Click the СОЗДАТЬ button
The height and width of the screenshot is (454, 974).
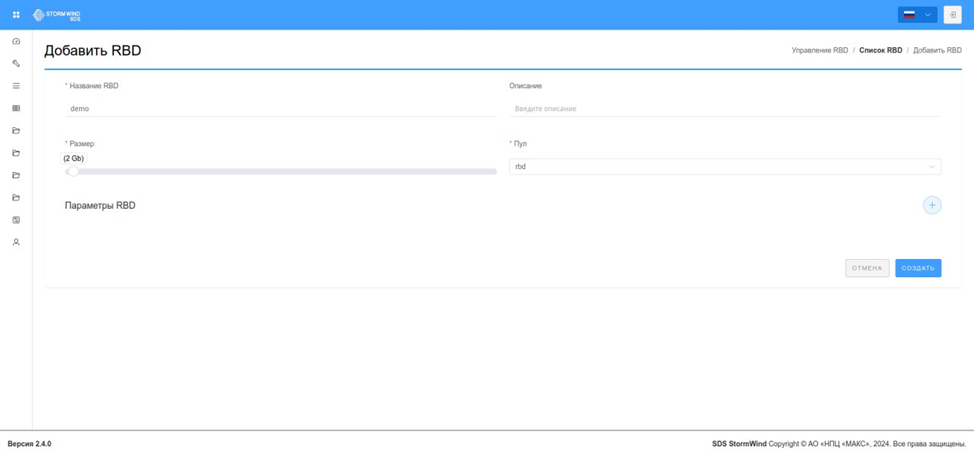coord(918,268)
